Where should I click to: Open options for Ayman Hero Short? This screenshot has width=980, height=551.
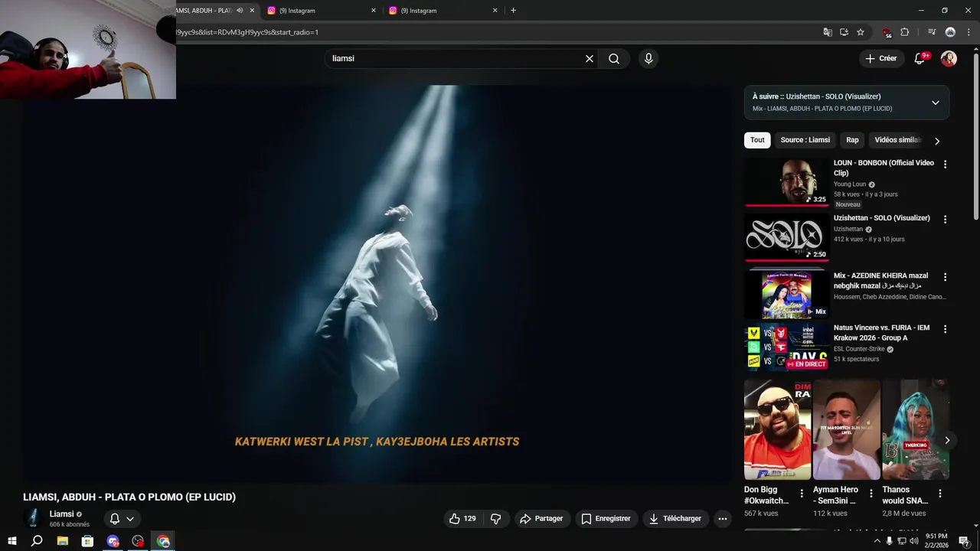[871, 494]
